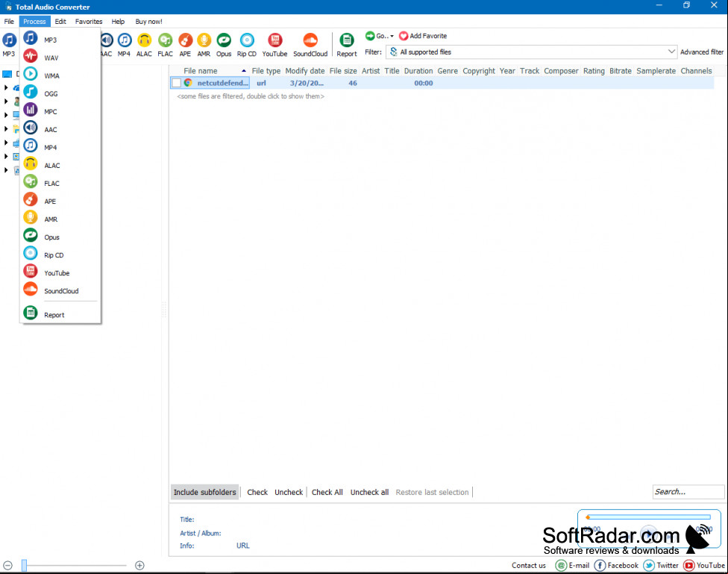The width and height of the screenshot is (728, 574).
Task: Open the E-mail contact link
Action: [x=572, y=565]
